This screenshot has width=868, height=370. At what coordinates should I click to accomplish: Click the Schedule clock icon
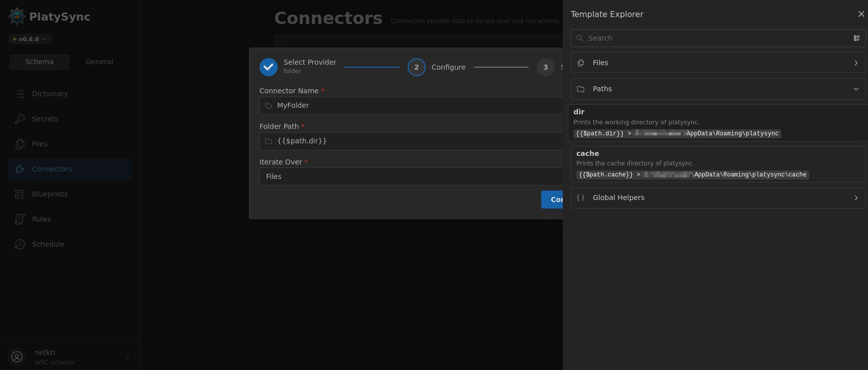20,244
